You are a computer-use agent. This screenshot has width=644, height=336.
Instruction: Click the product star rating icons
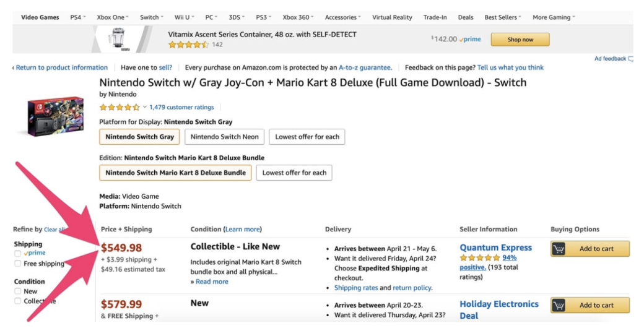(120, 108)
